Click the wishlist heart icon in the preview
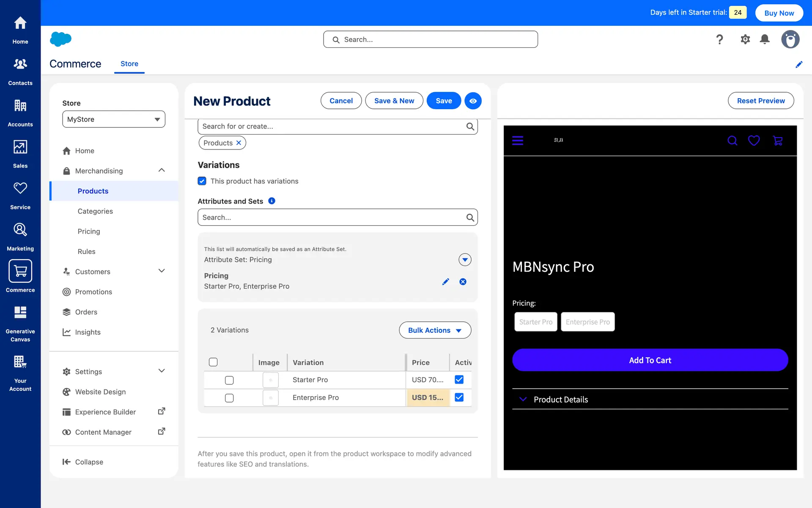 pyautogui.click(x=754, y=141)
